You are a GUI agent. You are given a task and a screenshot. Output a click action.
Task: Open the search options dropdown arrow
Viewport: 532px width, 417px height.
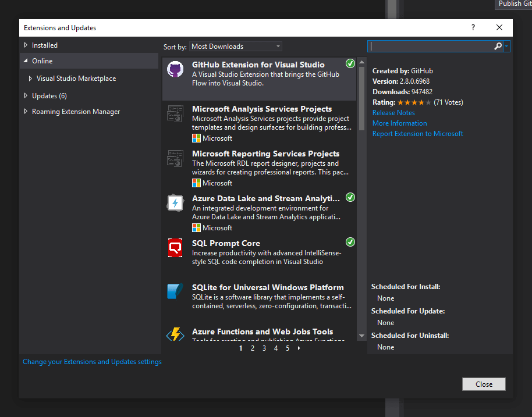(506, 46)
